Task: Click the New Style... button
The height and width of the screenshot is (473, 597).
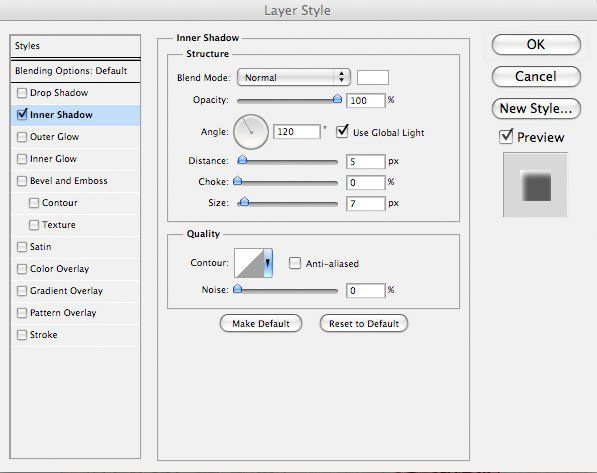Action: click(x=536, y=109)
